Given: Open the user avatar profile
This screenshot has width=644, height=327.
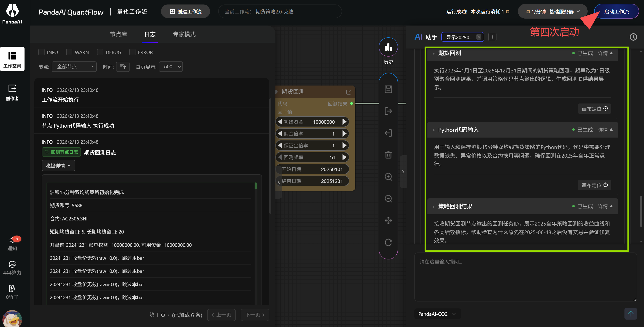Looking at the screenshot, I should pyautogui.click(x=12, y=318).
